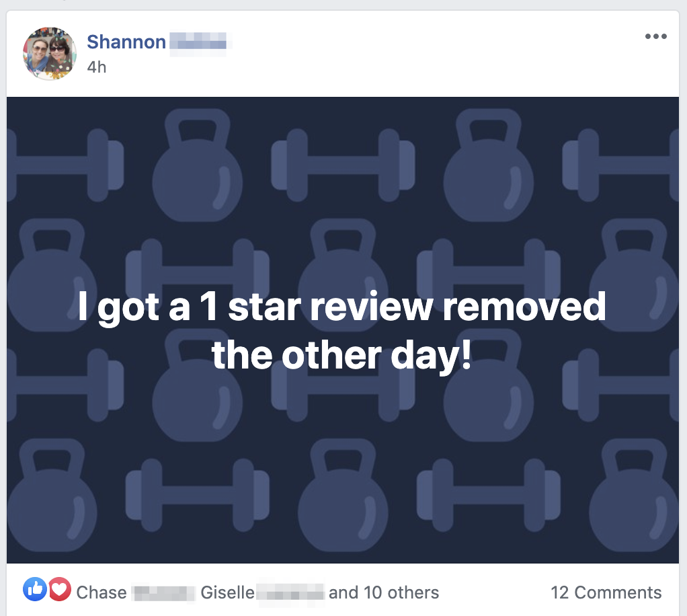Open the three-dot post options menu
This screenshot has height=616, width=687.
[655, 36]
